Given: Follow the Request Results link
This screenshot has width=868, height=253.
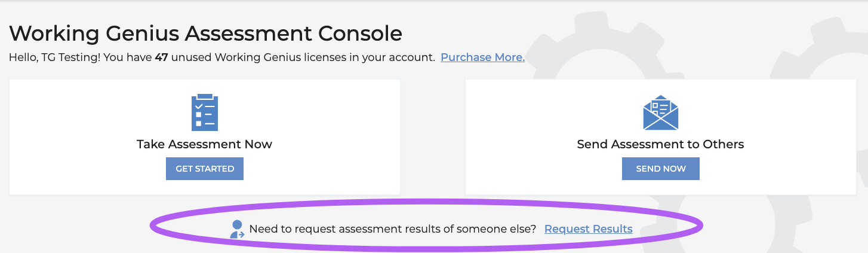Looking at the screenshot, I should pyautogui.click(x=588, y=229).
